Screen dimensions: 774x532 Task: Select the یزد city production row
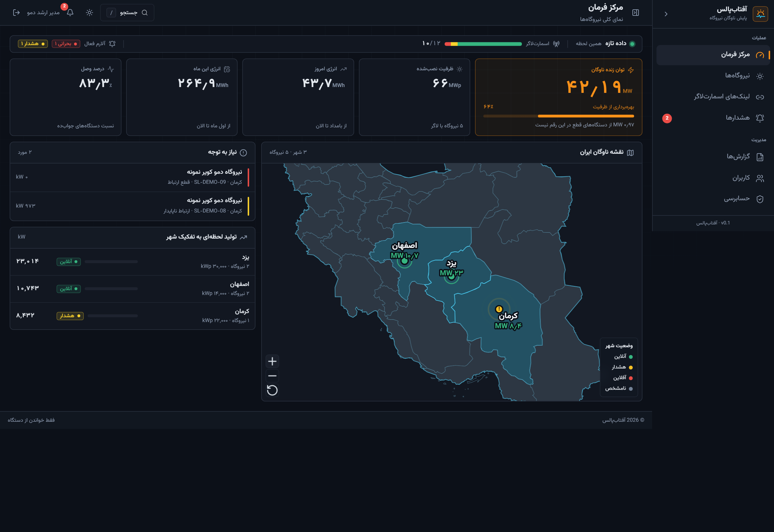click(133, 262)
